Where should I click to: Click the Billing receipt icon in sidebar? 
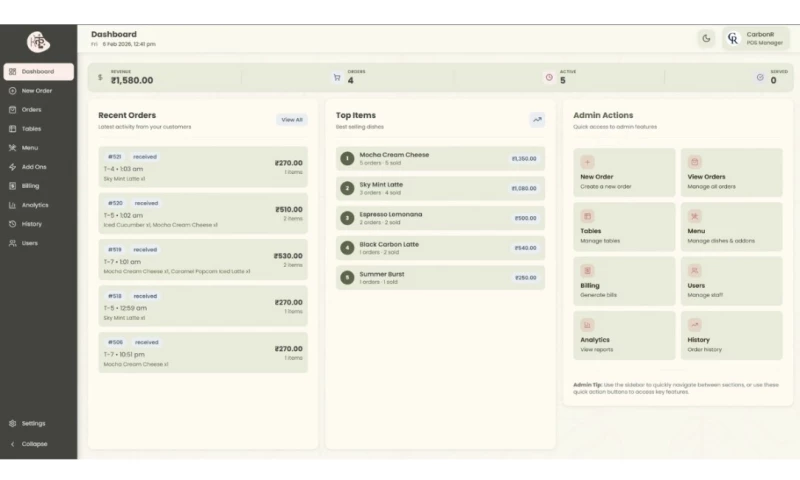tap(12, 186)
